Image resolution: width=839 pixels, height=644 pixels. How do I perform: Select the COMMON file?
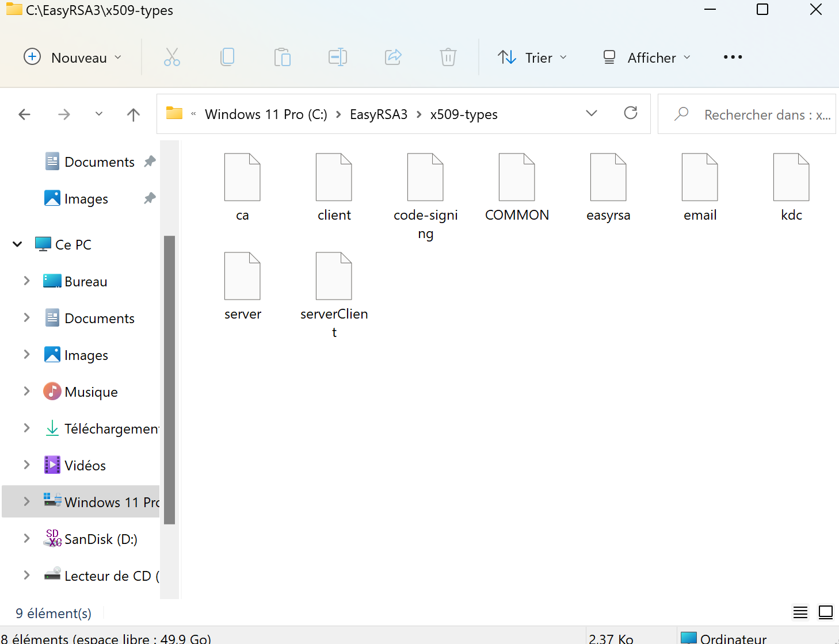[x=517, y=187]
